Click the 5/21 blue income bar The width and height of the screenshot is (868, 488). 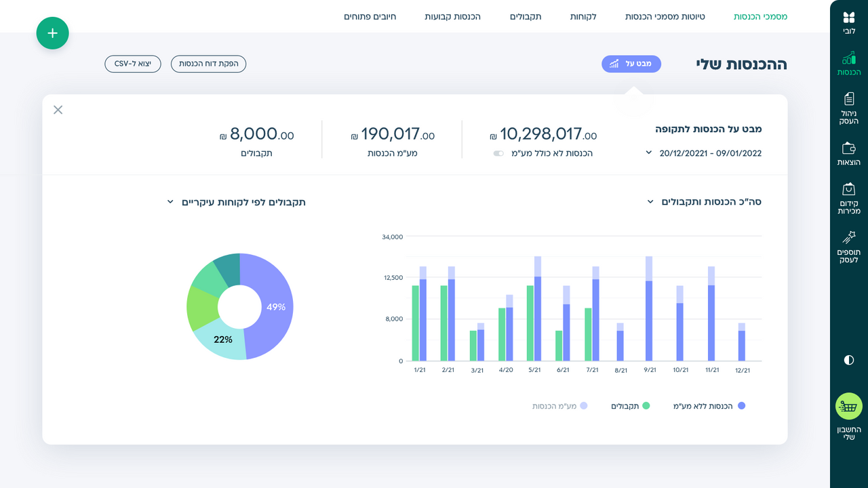(x=538, y=319)
